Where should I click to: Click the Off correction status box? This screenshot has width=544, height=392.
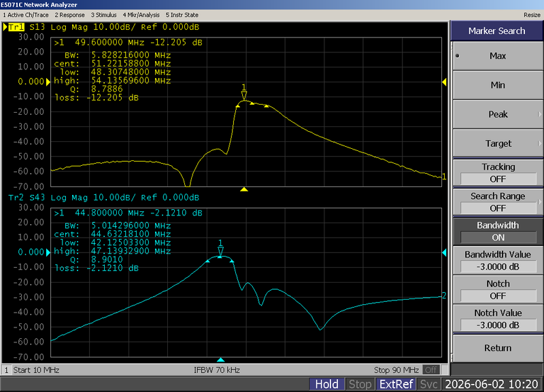431,370
